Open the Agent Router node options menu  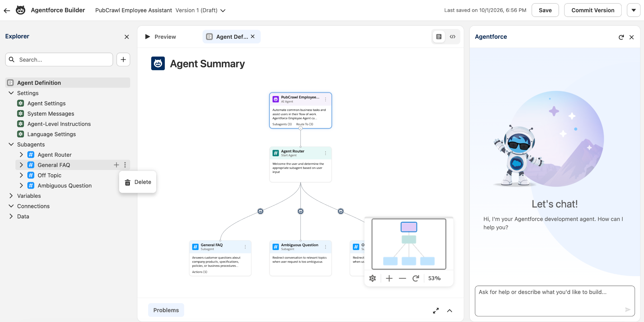pyautogui.click(x=325, y=153)
